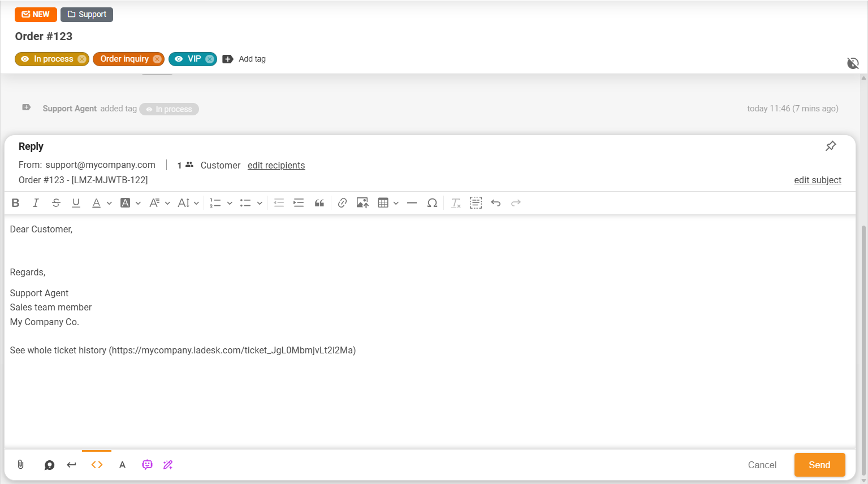Screen dimensions: 868x484
Task: Open the font color dropdown
Action: click(x=108, y=202)
